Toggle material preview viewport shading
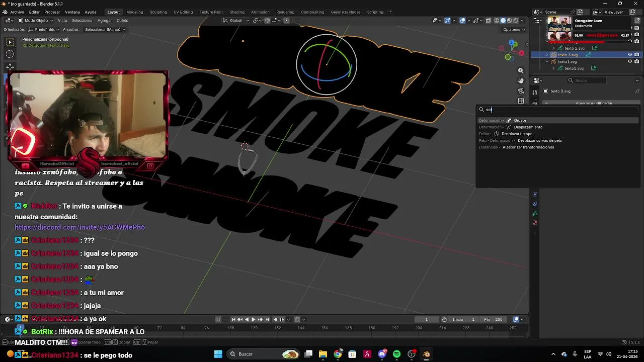The width and height of the screenshot is (644, 362). 509,21
